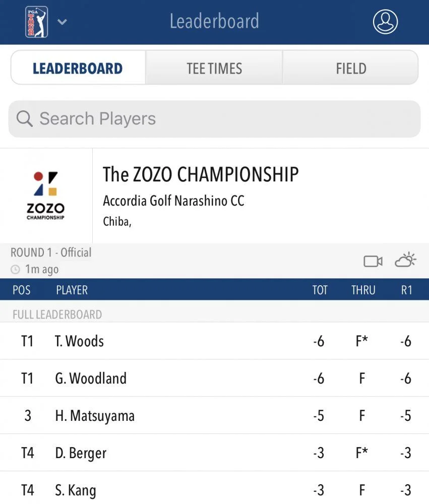429x504 pixels.
Task: Open T. Woods player row
Action: (215, 341)
